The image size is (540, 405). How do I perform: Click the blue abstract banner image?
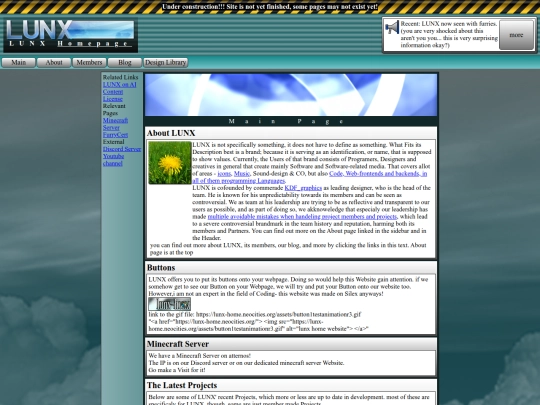(x=291, y=95)
